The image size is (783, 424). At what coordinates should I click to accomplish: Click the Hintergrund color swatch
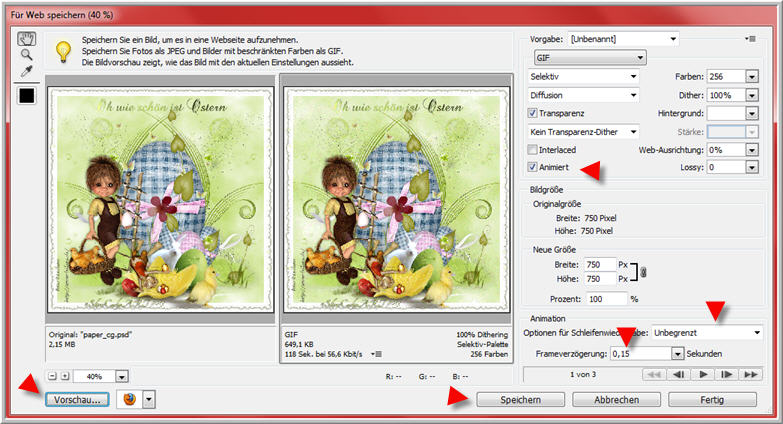point(727,113)
